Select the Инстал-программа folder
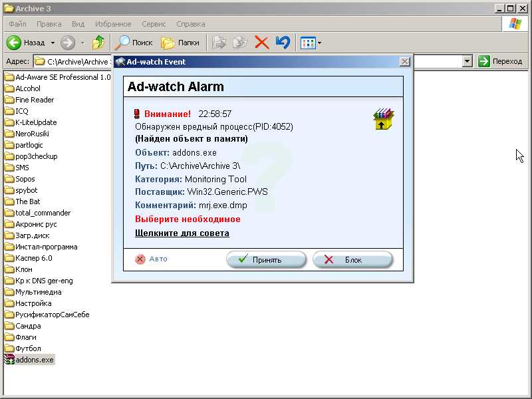 (41, 247)
